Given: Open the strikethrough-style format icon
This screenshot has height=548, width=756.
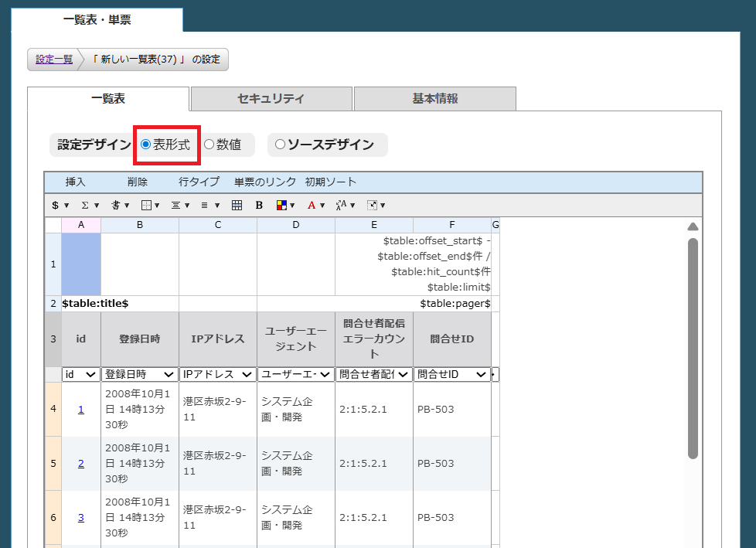Looking at the screenshot, I should [x=120, y=206].
